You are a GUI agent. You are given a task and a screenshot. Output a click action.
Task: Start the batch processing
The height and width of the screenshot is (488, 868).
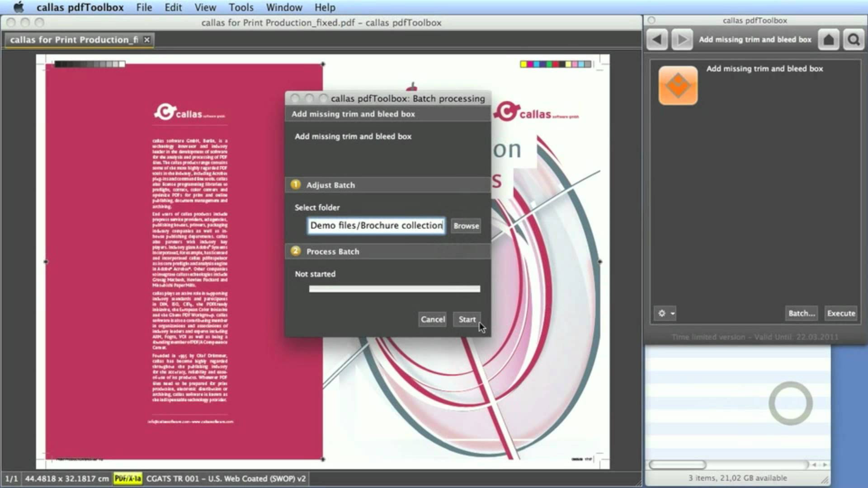tap(467, 319)
